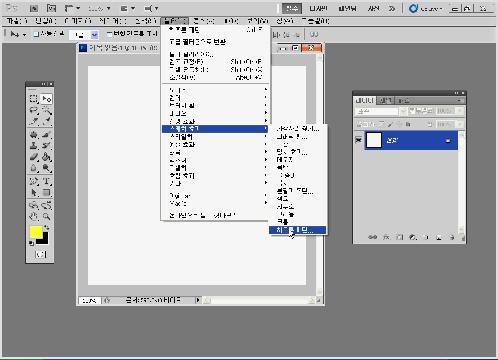This screenshot has width=498, height=360.
Task: Toggle Quick Mask mode at toolbox bottom
Action: [40, 255]
